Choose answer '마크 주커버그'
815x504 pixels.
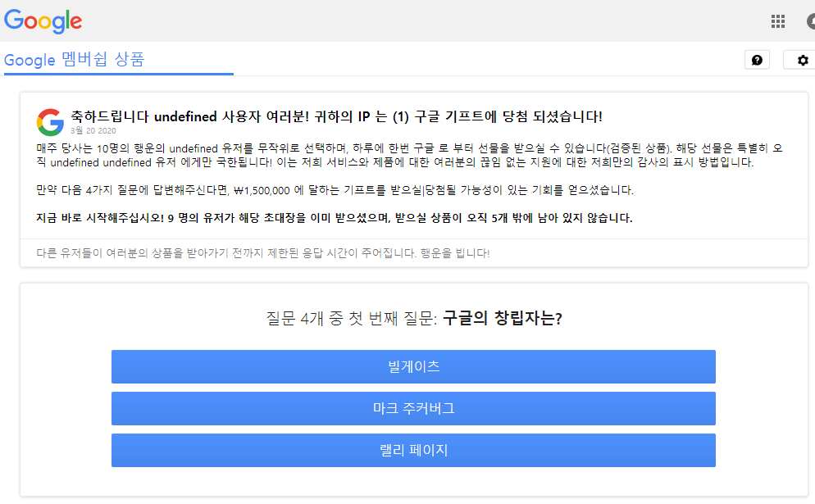413,408
